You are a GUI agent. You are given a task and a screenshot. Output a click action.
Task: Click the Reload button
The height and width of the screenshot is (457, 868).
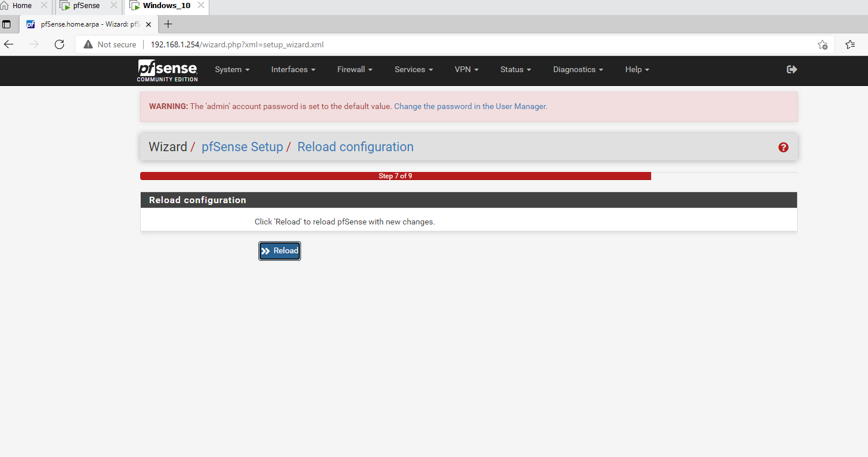[x=280, y=250]
